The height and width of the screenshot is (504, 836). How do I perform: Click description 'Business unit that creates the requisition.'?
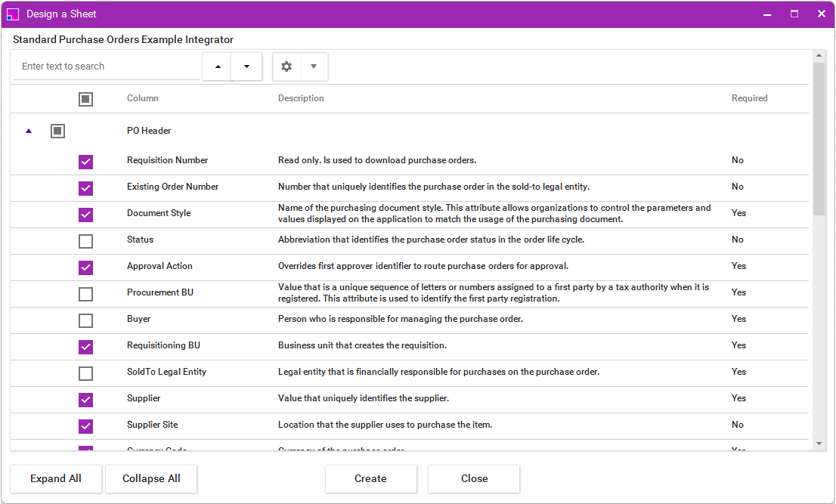coord(363,345)
